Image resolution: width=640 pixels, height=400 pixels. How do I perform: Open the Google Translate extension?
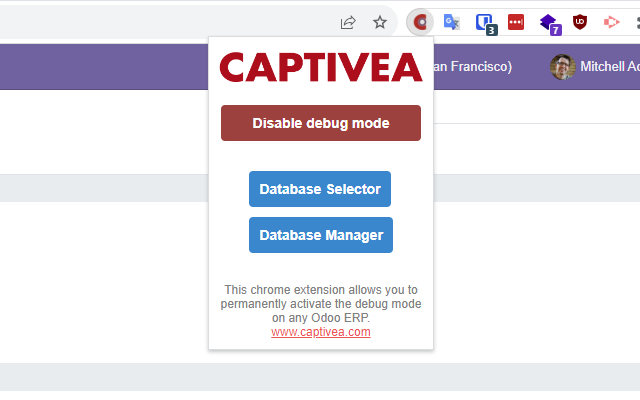point(451,22)
